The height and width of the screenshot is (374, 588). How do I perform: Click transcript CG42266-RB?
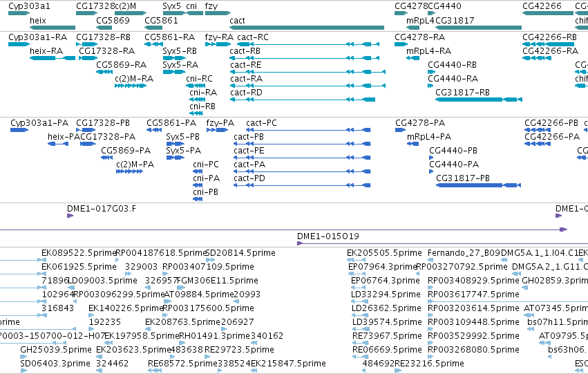(x=550, y=37)
